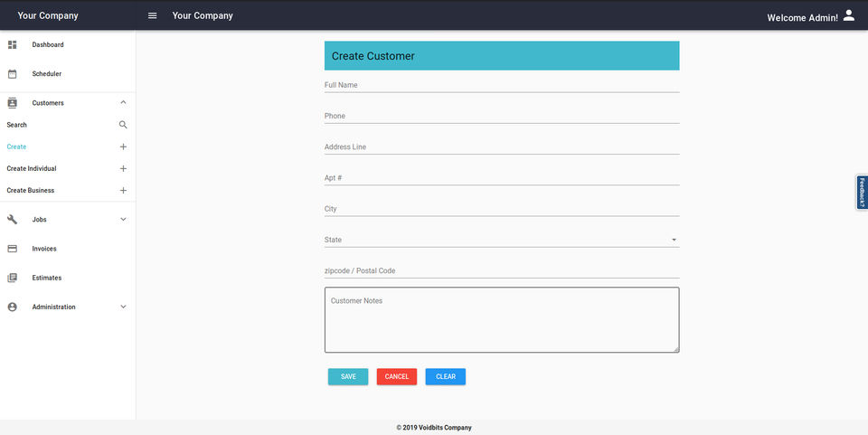This screenshot has height=435, width=868.
Task: Focus the Apt # field
Action: pyautogui.click(x=502, y=178)
